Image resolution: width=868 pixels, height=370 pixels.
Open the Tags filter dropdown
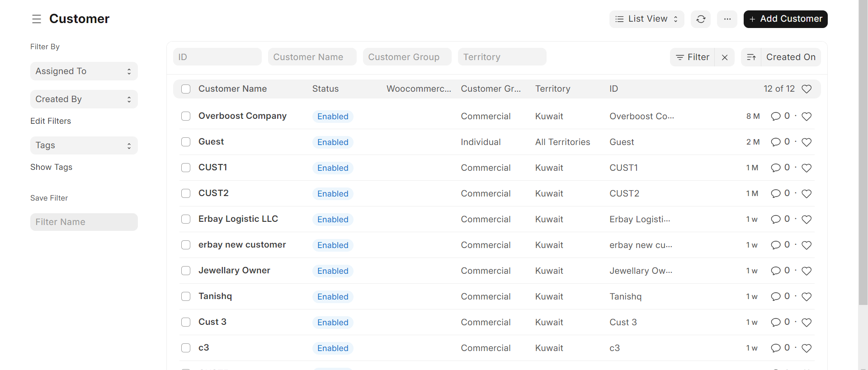pos(84,145)
